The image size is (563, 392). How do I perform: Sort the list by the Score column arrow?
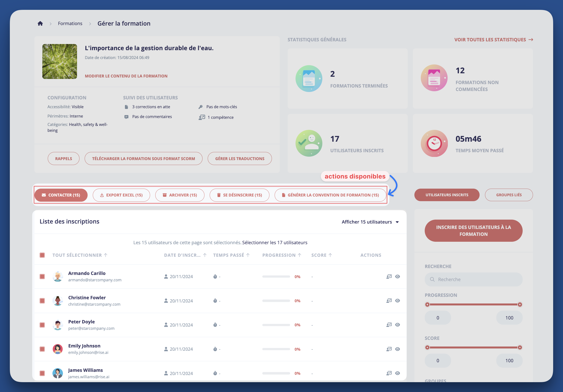click(x=330, y=255)
